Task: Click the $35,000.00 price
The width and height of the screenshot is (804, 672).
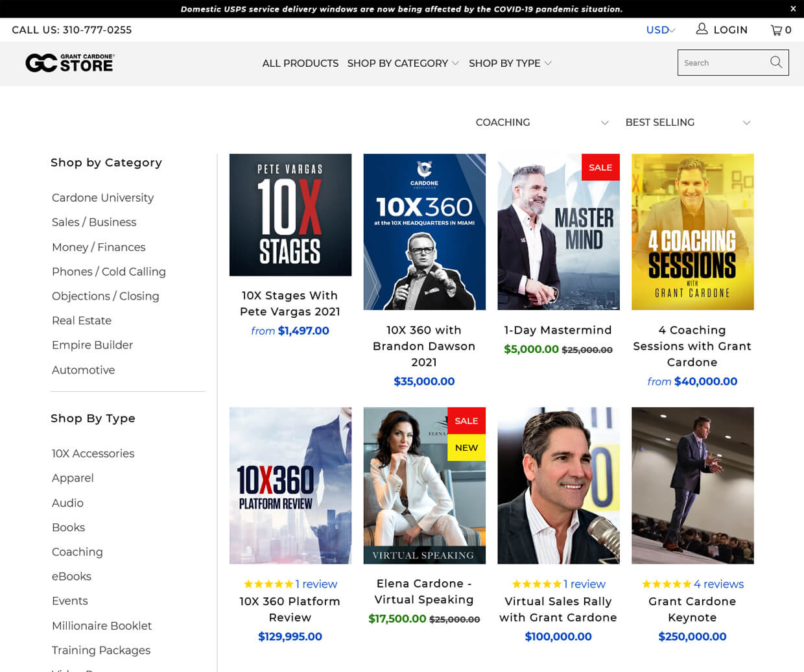Action: pos(424,381)
